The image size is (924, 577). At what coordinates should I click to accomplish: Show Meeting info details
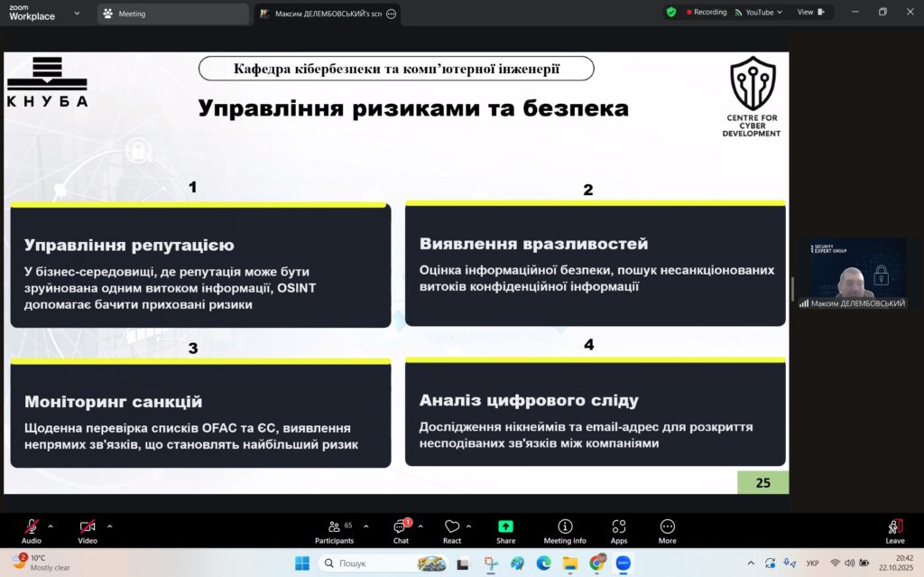pyautogui.click(x=565, y=530)
